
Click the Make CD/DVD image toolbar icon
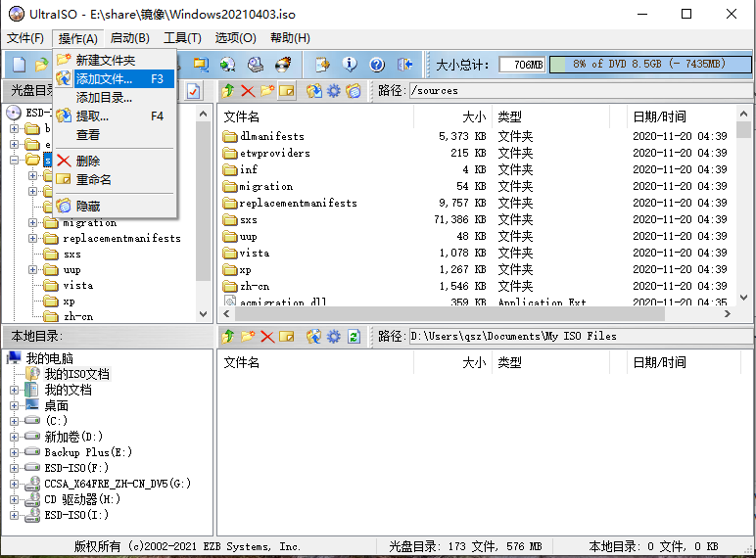click(x=256, y=64)
